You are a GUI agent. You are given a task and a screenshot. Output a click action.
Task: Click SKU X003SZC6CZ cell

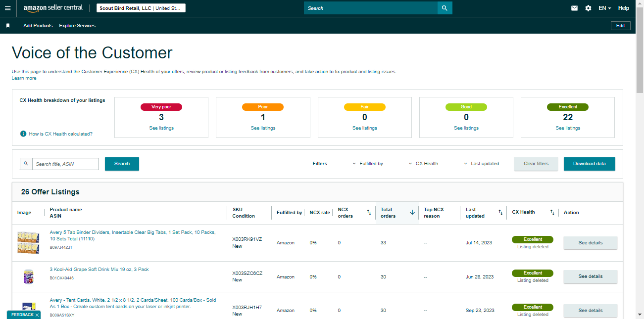point(248,273)
